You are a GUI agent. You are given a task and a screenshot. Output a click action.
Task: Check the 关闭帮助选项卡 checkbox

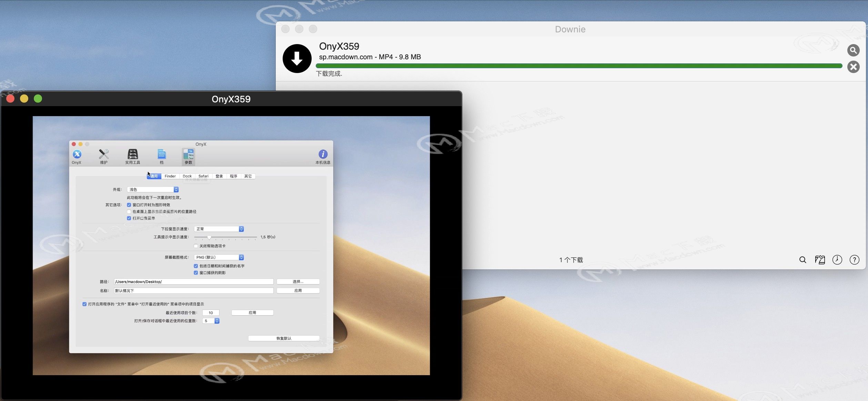(196, 246)
